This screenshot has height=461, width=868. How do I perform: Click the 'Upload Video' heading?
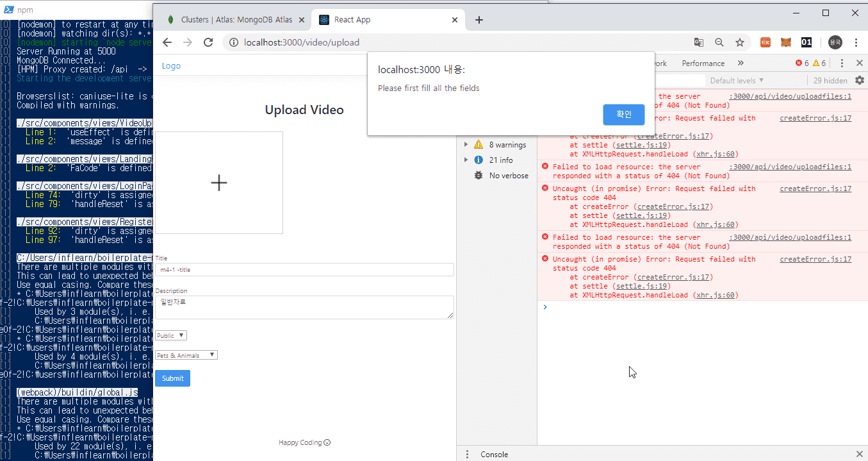pyautogui.click(x=304, y=110)
